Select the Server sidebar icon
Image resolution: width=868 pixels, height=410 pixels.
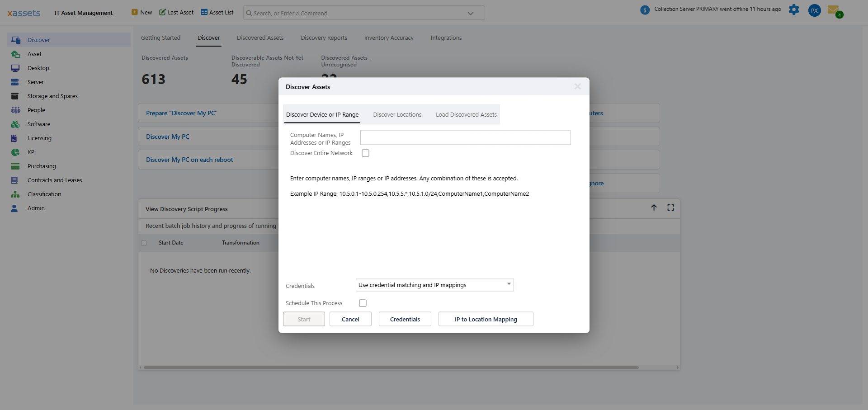[16, 82]
